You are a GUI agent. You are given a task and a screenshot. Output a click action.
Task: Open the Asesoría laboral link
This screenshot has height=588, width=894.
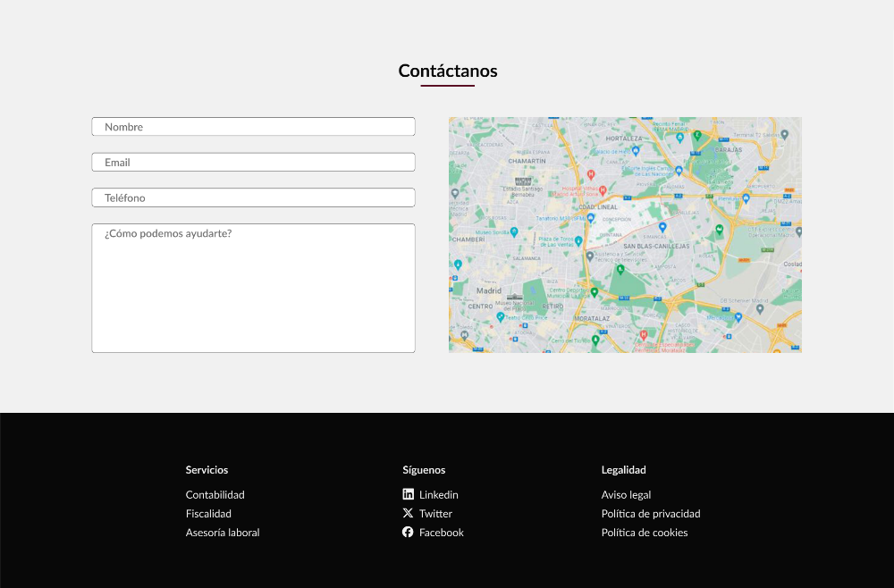click(223, 533)
